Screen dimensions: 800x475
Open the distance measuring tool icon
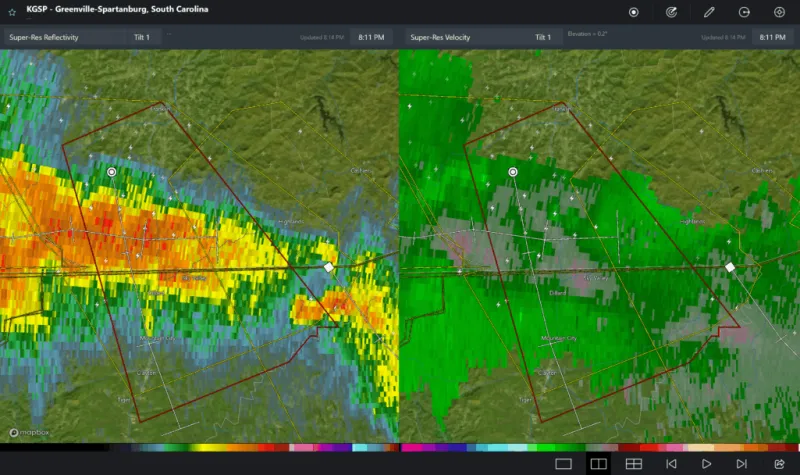pyautogui.click(x=744, y=12)
